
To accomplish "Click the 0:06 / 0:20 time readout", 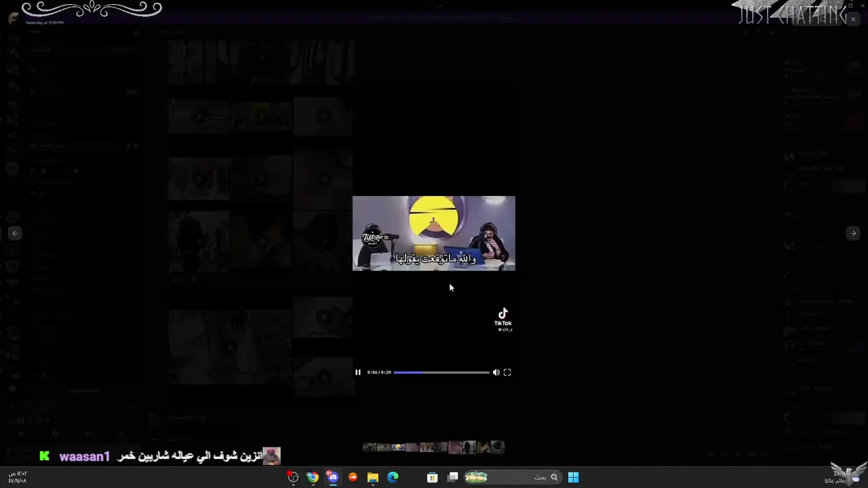I will 379,372.
